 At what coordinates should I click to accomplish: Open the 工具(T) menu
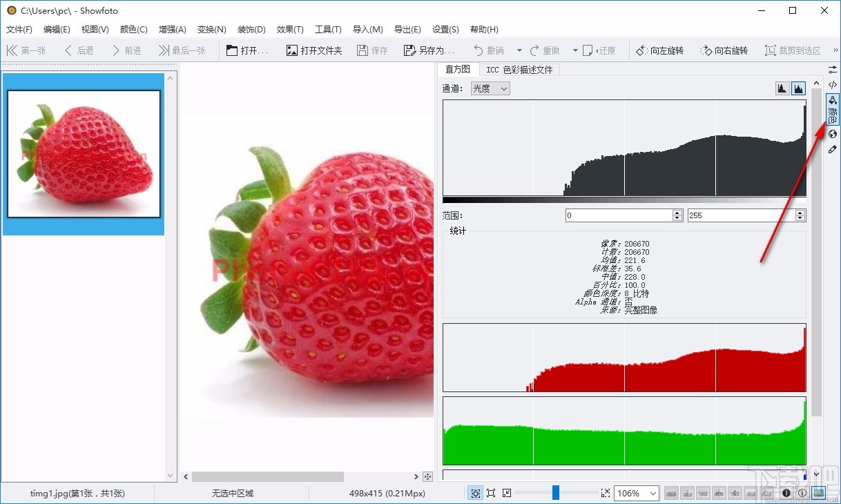(x=328, y=30)
